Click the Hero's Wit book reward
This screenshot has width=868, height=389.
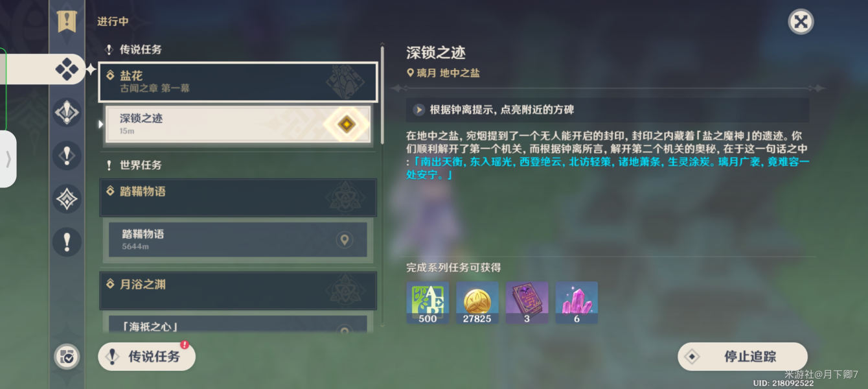coord(527,303)
